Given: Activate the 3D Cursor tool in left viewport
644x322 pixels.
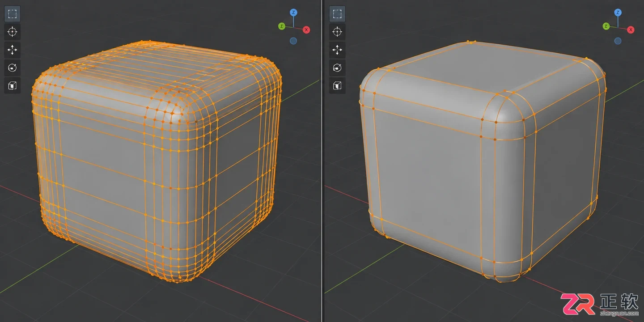Looking at the screenshot, I should pos(13,32).
